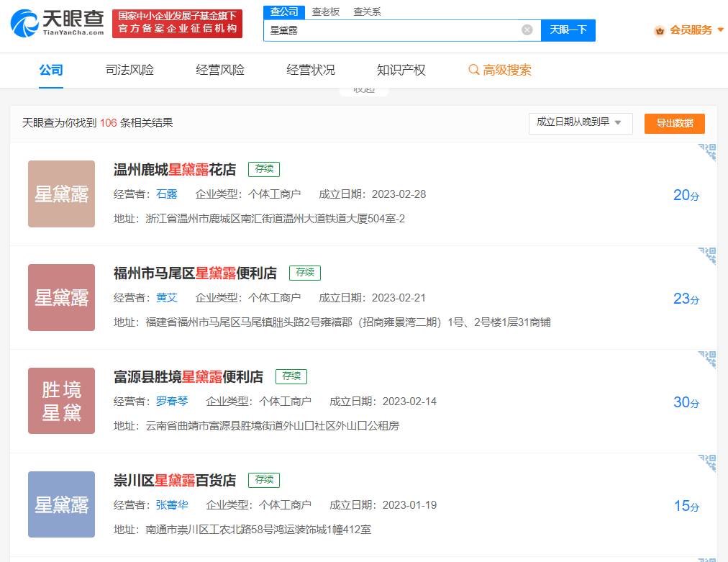728x562 pixels.
Task: Open QR code icon for 富源县胜境星黛露便利店
Action: point(708,360)
